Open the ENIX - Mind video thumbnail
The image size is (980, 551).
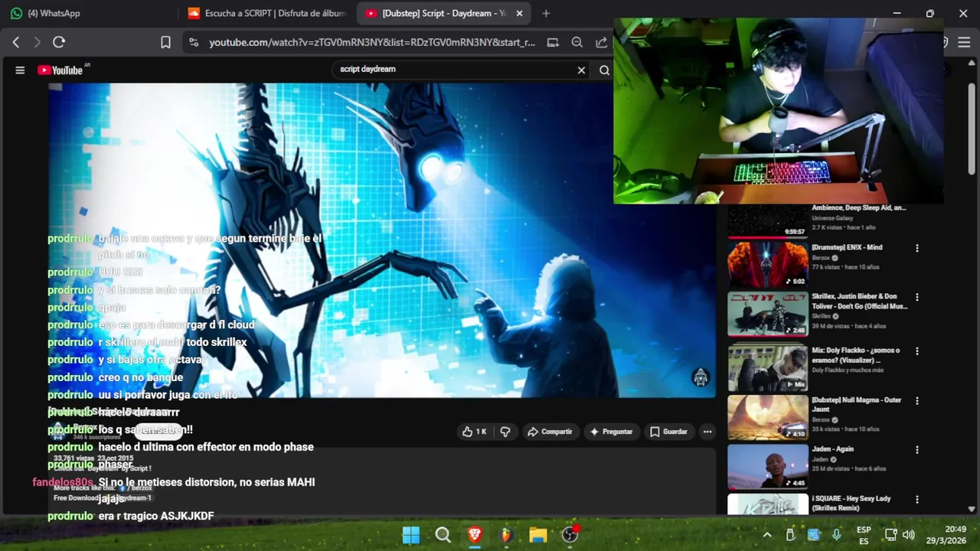click(767, 265)
